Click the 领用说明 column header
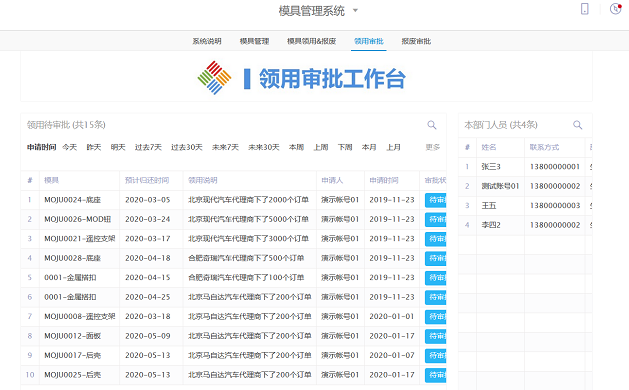Image resolution: width=629 pixels, height=390 pixels. click(203, 180)
